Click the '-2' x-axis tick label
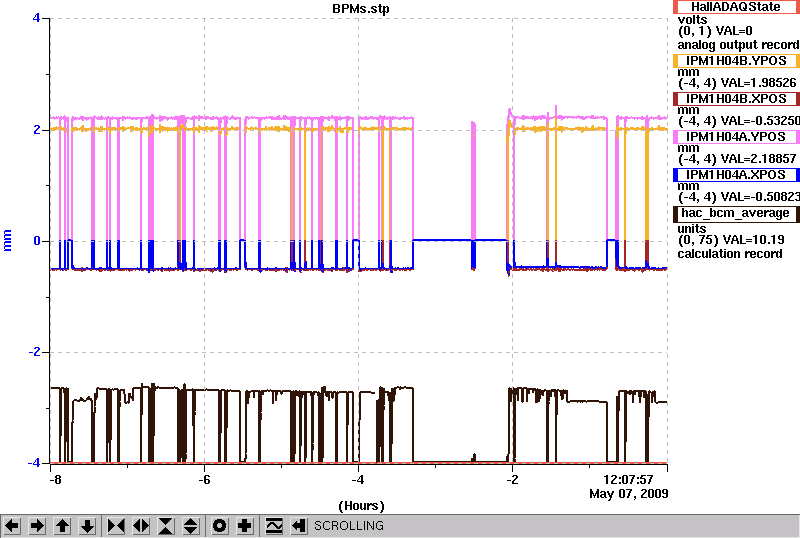The height and width of the screenshot is (538, 800). click(x=512, y=480)
